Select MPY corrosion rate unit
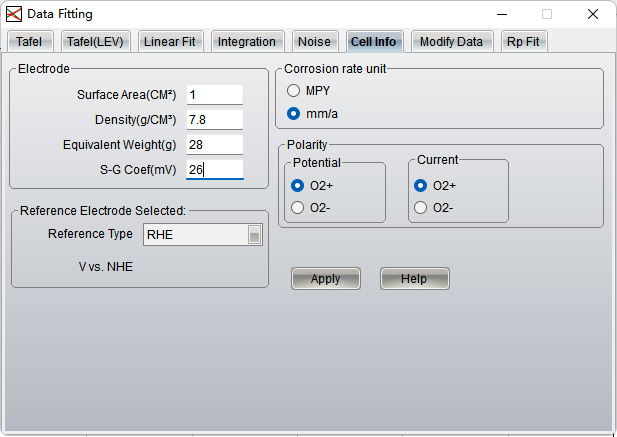 pyautogui.click(x=294, y=90)
